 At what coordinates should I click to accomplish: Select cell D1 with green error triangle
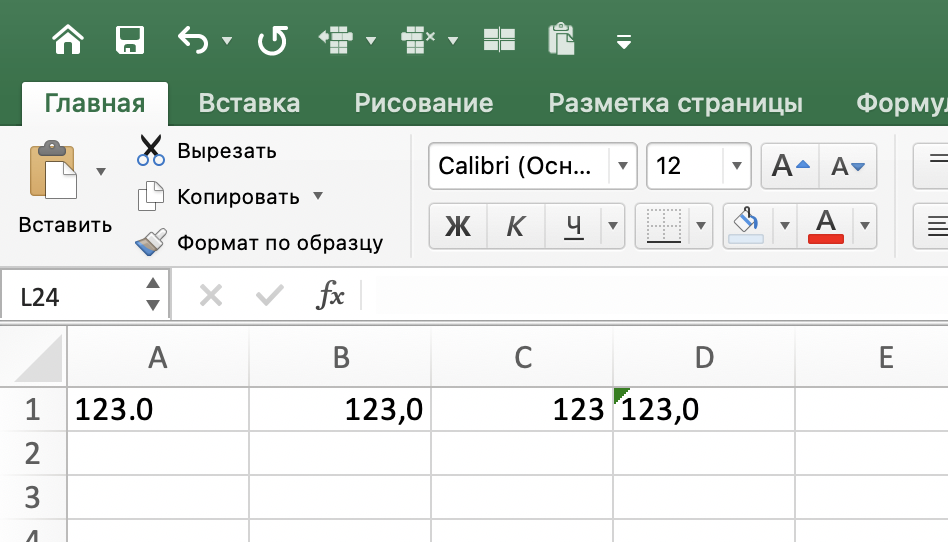(704, 410)
